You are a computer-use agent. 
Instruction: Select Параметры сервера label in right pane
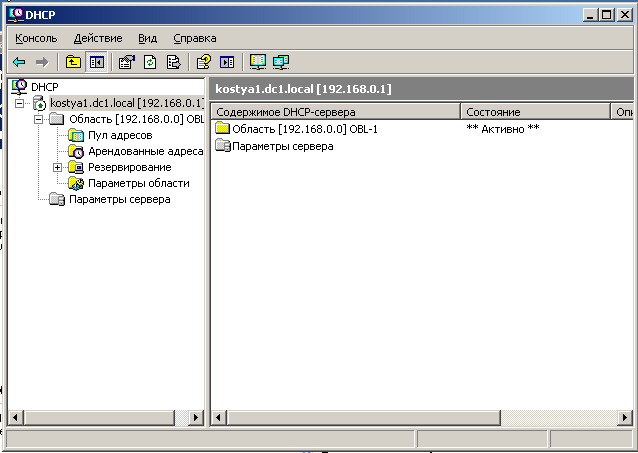tap(282, 146)
